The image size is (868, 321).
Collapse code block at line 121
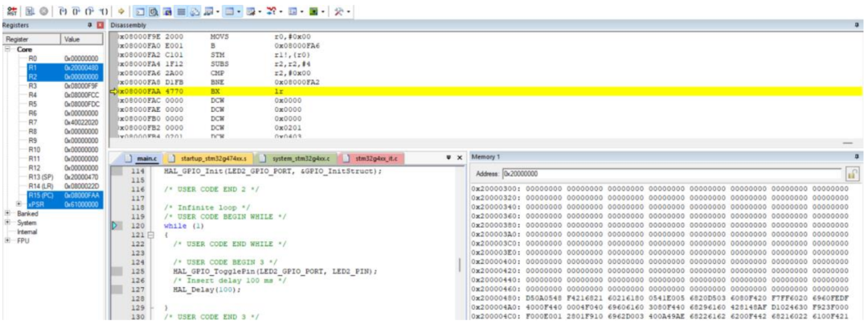[149, 235]
